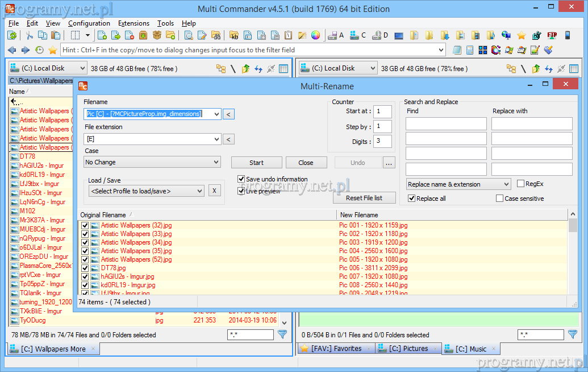Enable the RegEx checkbox
This screenshot has width=588, height=372.
pyautogui.click(x=521, y=184)
